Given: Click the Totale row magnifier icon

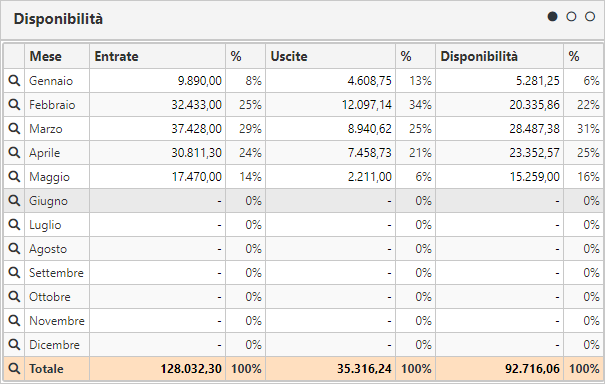Looking at the screenshot, I should (x=14, y=369).
